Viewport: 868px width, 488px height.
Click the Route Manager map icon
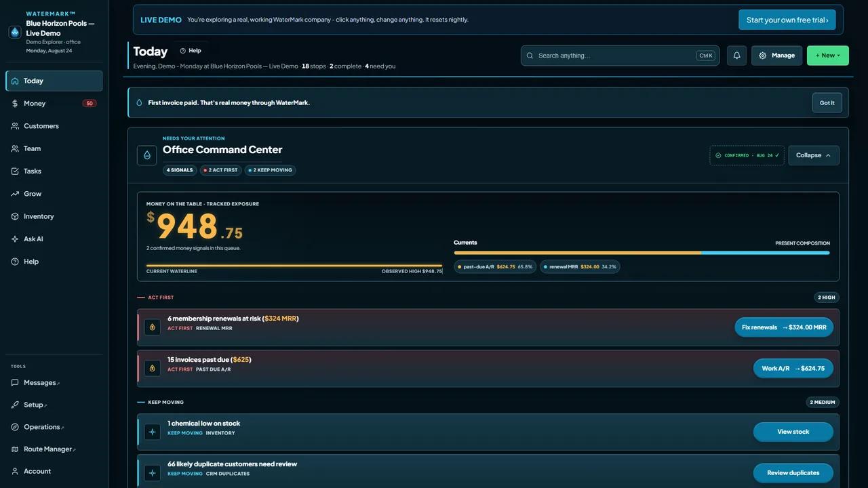15,449
